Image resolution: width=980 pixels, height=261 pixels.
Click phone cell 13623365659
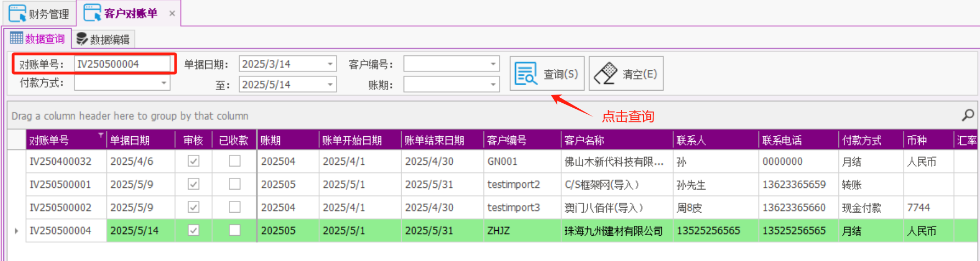[x=798, y=185]
